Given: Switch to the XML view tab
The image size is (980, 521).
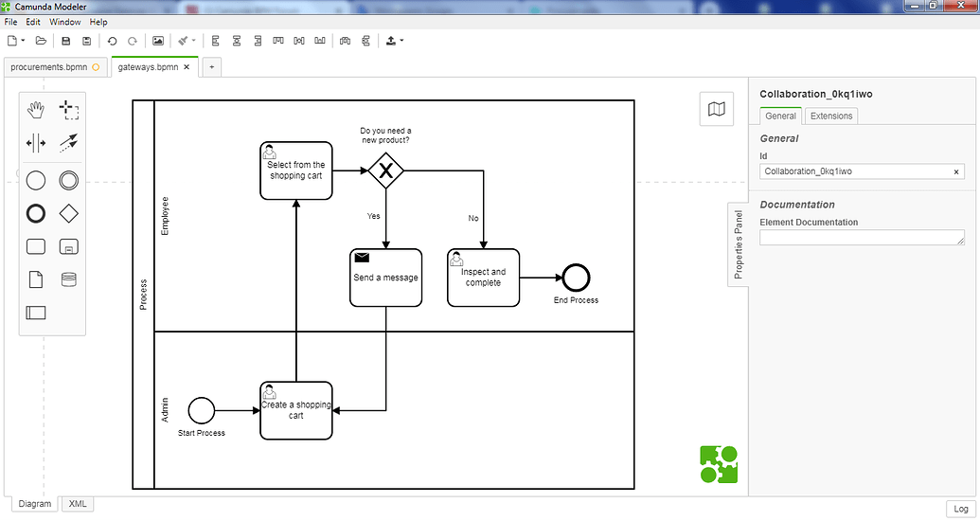Looking at the screenshot, I should click(78, 504).
